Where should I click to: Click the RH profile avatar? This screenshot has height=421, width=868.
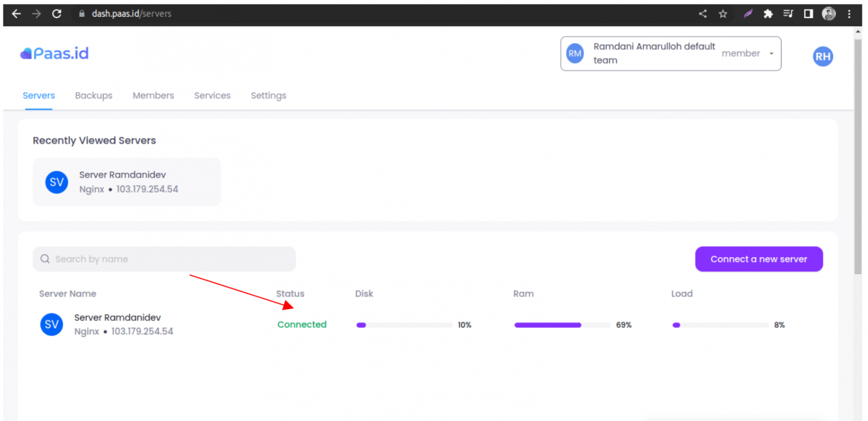[823, 56]
